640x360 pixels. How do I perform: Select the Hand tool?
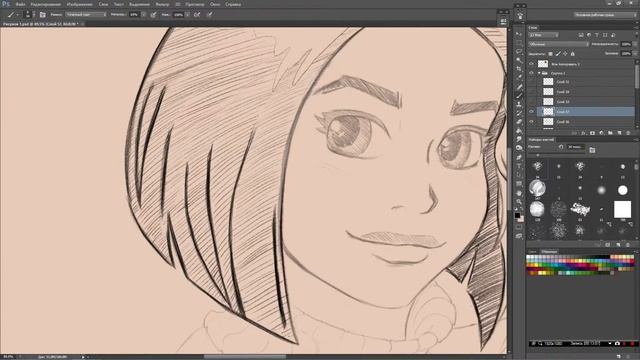[x=519, y=193]
